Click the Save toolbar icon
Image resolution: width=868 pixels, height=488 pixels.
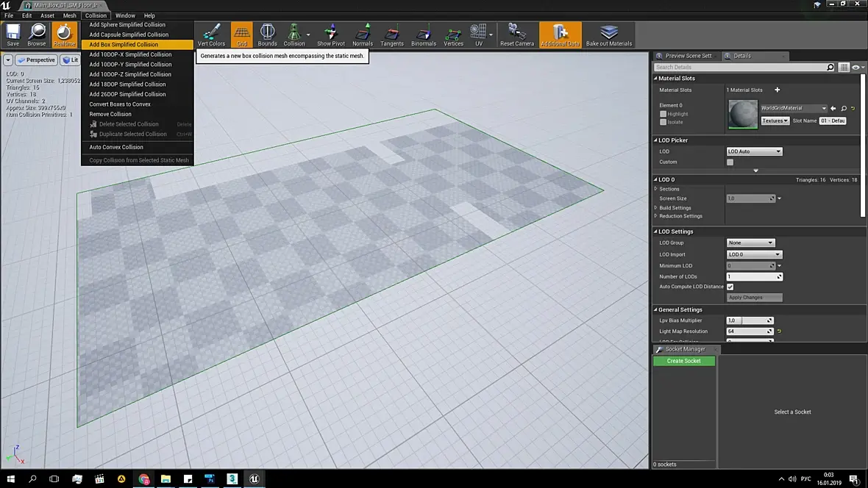click(x=13, y=34)
